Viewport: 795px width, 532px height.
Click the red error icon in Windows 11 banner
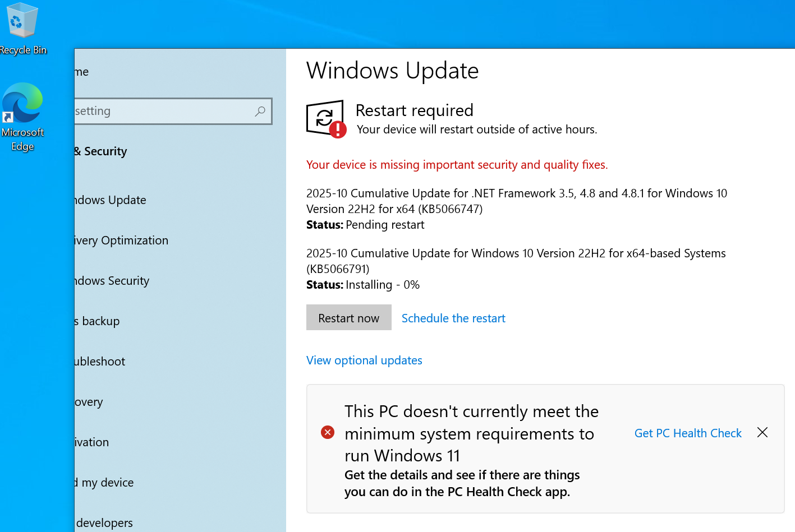pos(328,432)
